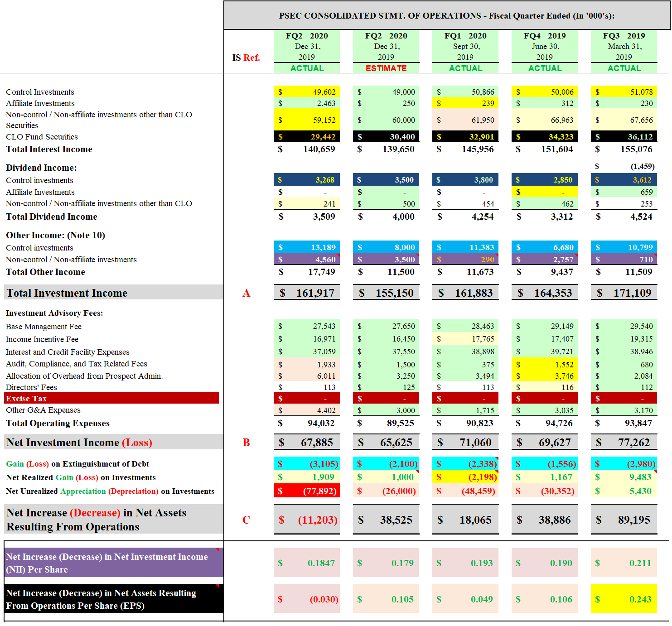This screenshot has height=626, width=672.
Task: Click the reference letter 'B'
Action: [246, 443]
